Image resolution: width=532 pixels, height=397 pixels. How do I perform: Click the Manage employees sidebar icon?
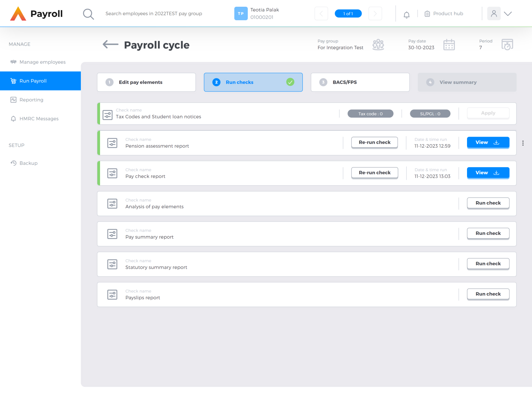(13, 62)
